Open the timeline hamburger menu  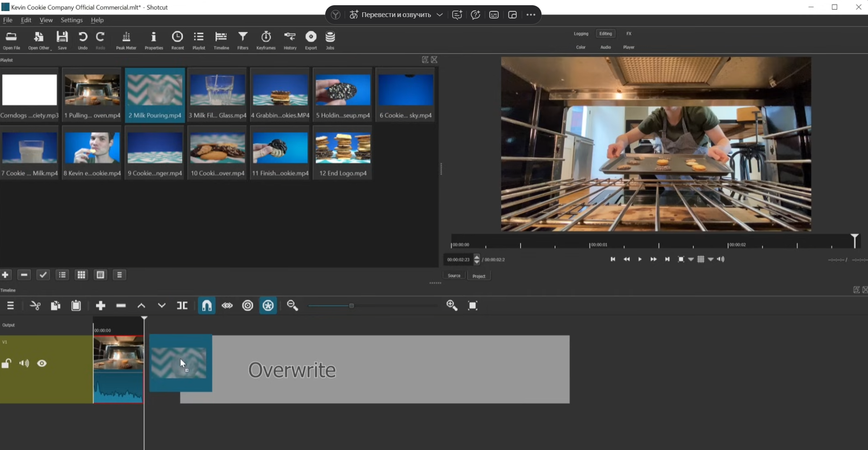click(10, 306)
